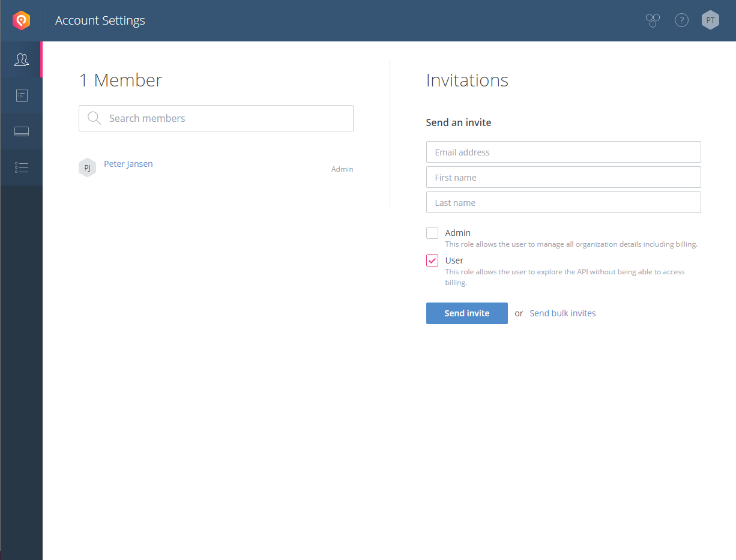
Task: Select the Last name input
Action: point(564,202)
